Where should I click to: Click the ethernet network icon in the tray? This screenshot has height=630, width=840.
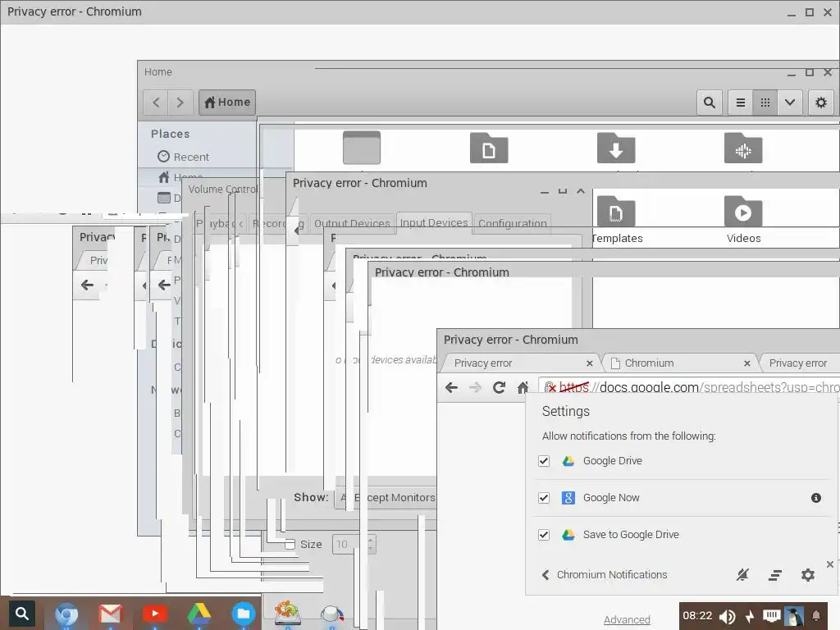pyautogui.click(x=771, y=616)
